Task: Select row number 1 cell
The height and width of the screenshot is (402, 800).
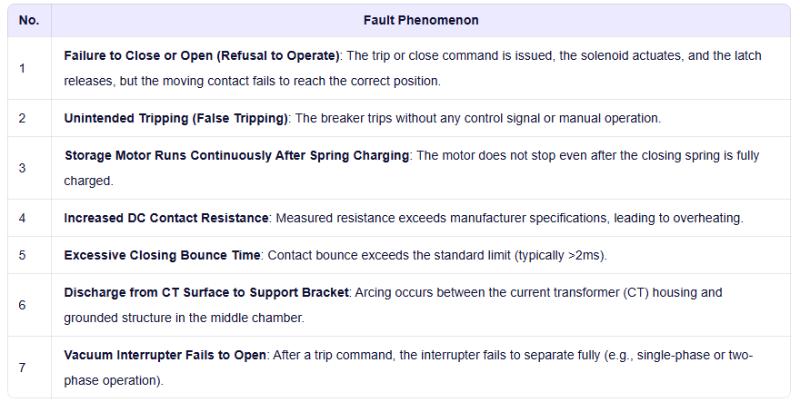Action: point(22,68)
